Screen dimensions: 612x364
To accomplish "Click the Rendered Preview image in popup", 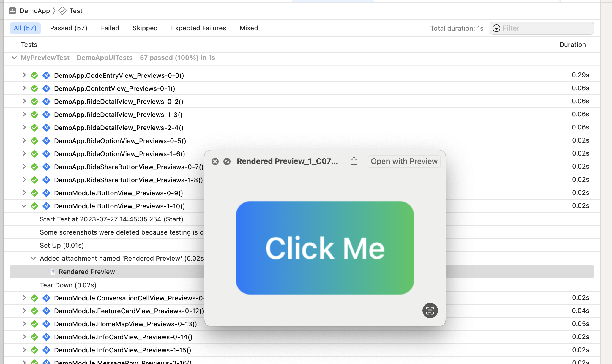I will tap(325, 247).
